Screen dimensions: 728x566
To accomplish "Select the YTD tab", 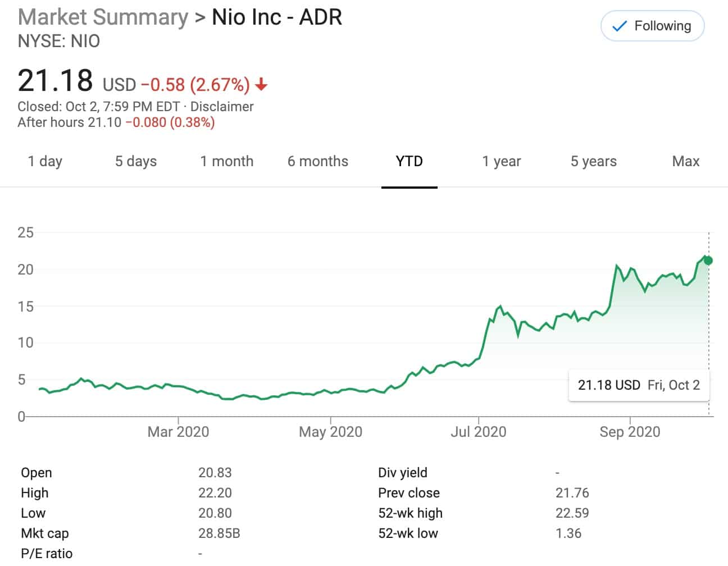I will (409, 162).
